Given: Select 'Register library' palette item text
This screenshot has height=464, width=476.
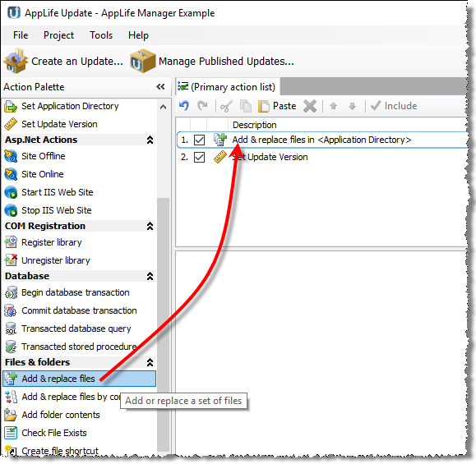Looking at the screenshot, I should [x=52, y=242].
